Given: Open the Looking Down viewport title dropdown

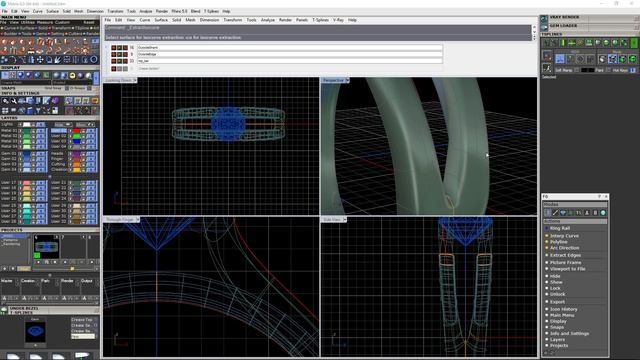Looking at the screenshot, I should (x=135, y=80).
